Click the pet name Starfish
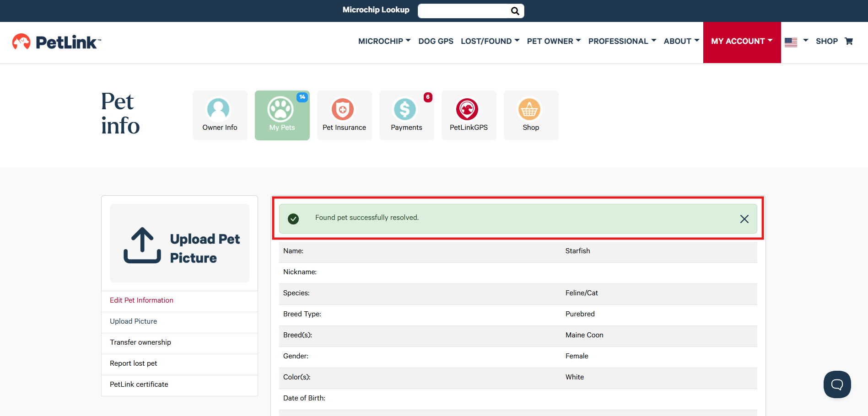The height and width of the screenshot is (416, 868). pos(577,251)
